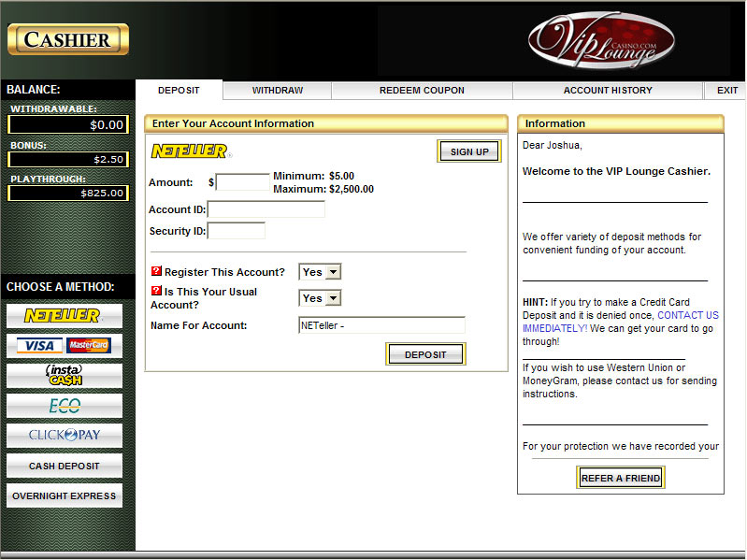Click help icon beside Register This Account

point(156,272)
